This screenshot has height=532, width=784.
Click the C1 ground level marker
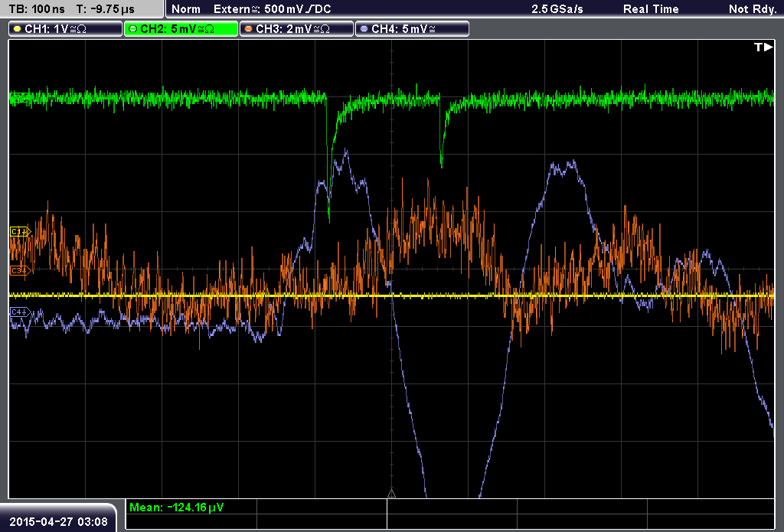tap(21, 231)
